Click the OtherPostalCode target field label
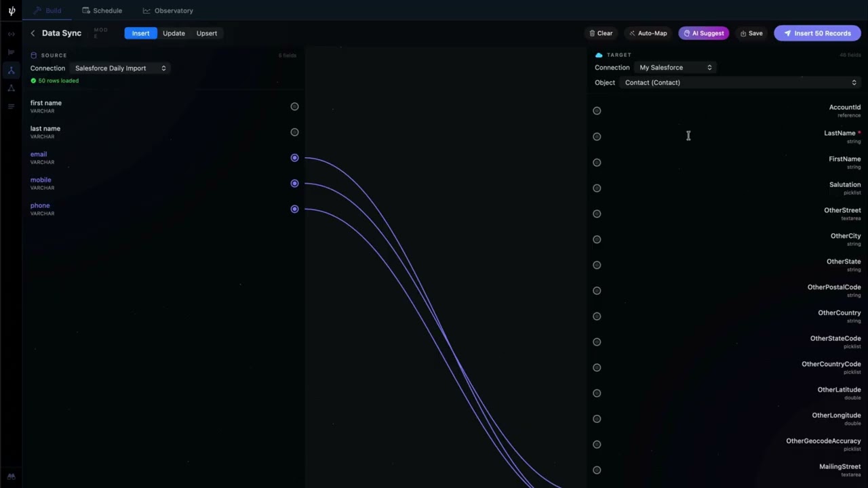 (x=834, y=287)
